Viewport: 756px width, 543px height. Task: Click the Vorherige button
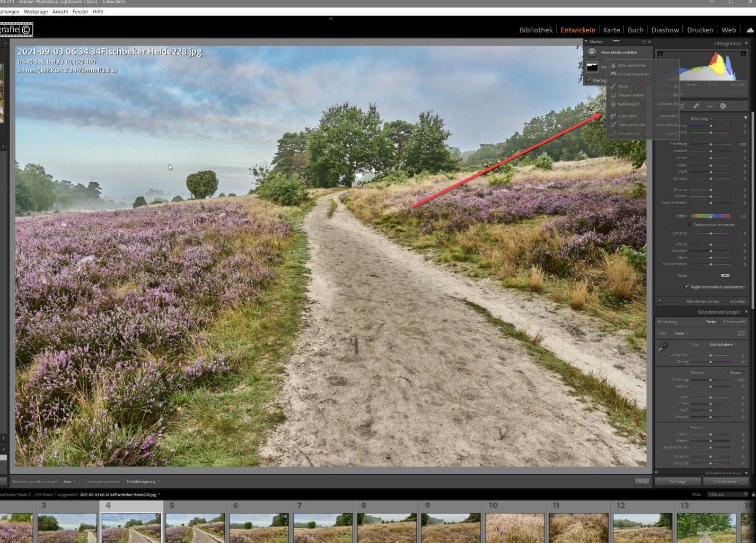pos(678,481)
